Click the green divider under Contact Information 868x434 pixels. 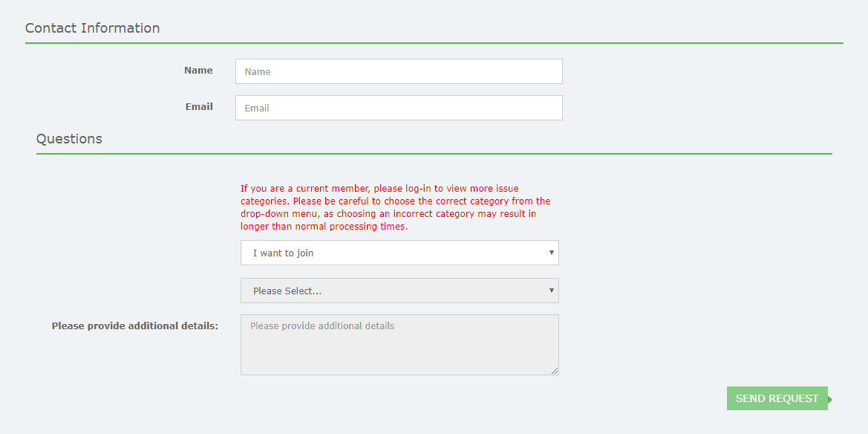(434, 43)
